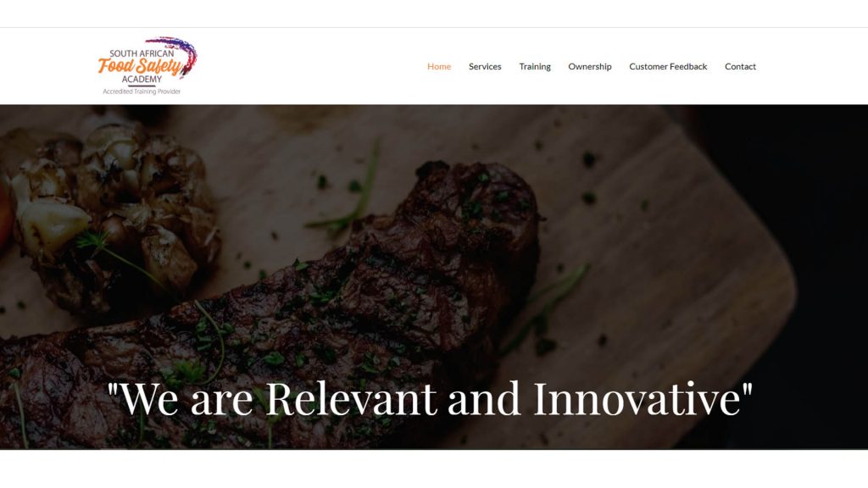Click the word "Relevant" in the headline
Screen dimensions: 868x488
[351, 398]
